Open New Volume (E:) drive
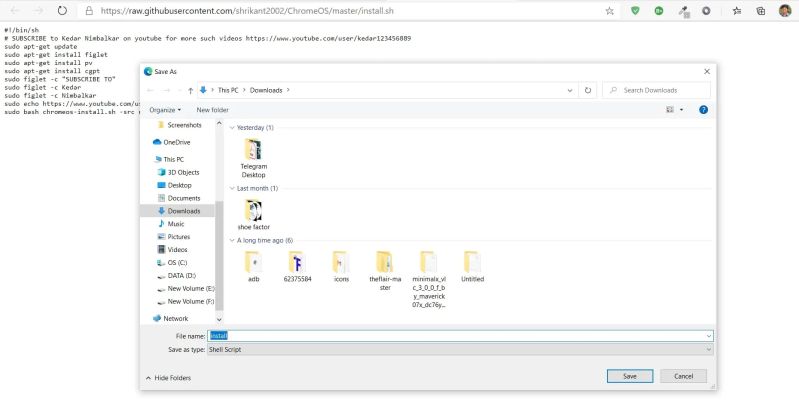This screenshot has height=403, width=799. click(191, 288)
